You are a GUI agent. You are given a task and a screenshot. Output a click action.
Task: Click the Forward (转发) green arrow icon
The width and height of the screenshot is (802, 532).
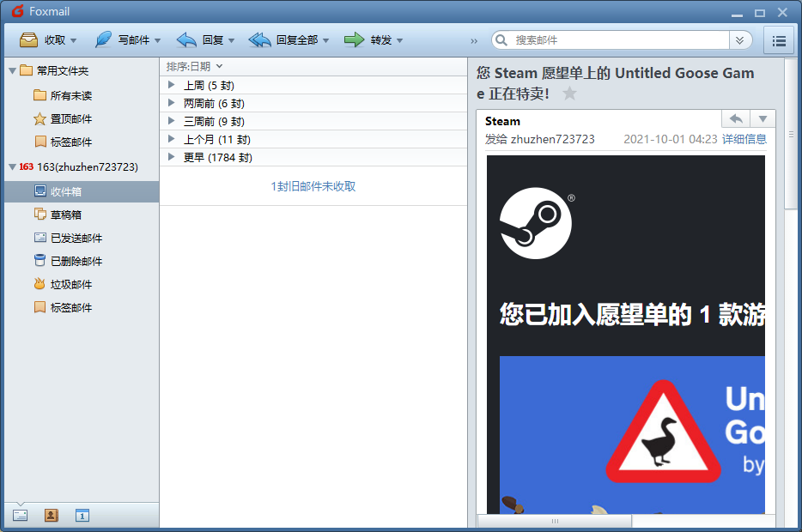(354, 39)
